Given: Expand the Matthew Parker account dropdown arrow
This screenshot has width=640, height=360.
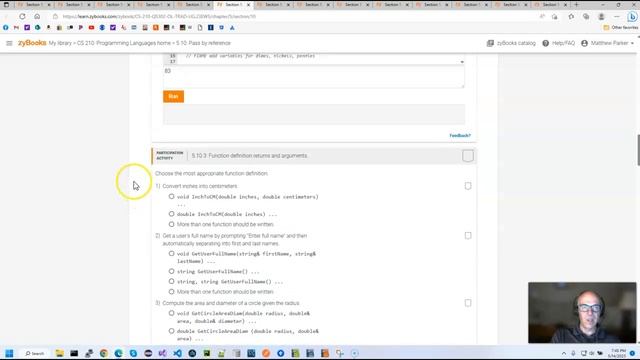Looking at the screenshot, I should (632, 43).
